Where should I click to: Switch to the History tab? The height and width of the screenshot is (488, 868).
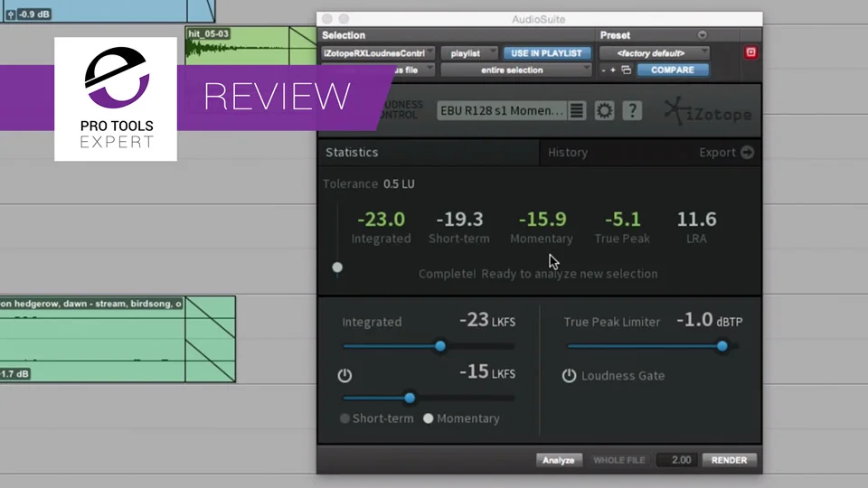coord(568,152)
